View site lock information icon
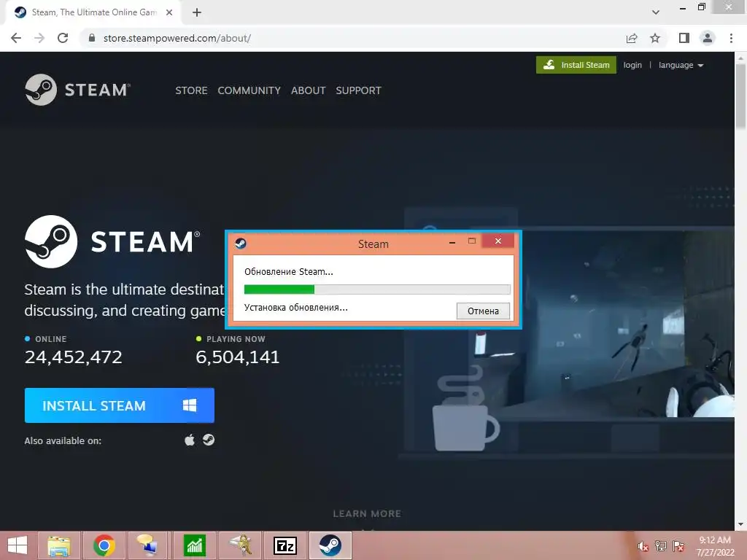 coord(92,38)
